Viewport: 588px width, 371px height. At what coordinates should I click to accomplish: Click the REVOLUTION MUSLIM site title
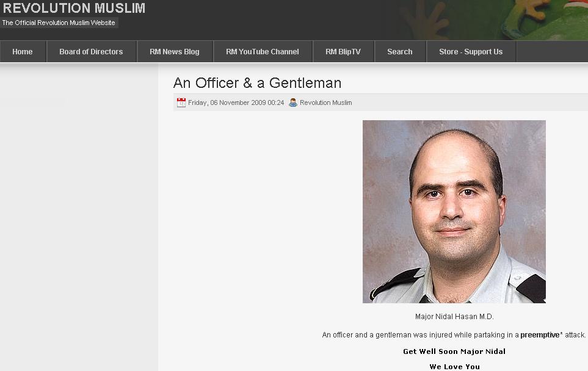click(74, 8)
